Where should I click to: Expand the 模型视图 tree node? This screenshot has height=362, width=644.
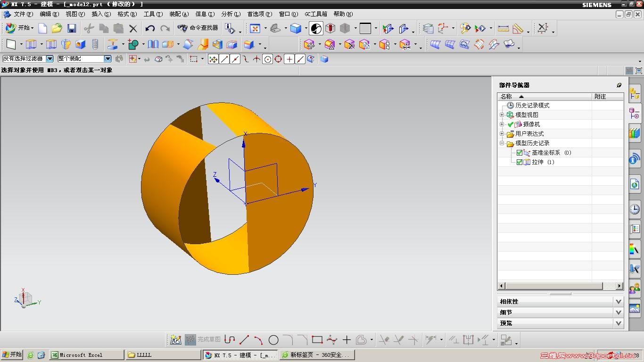point(502,115)
